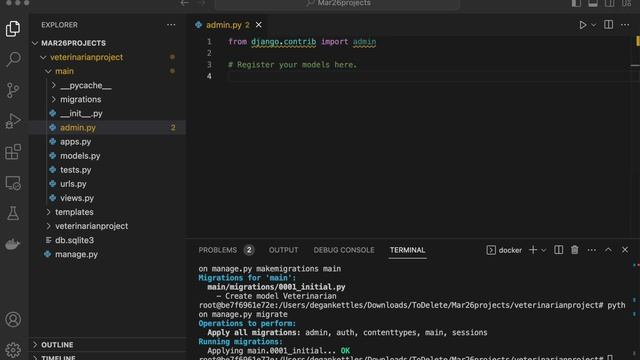Click the 'Register your models here' comment
Viewport: 640px width, 360px height.
[292, 64]
